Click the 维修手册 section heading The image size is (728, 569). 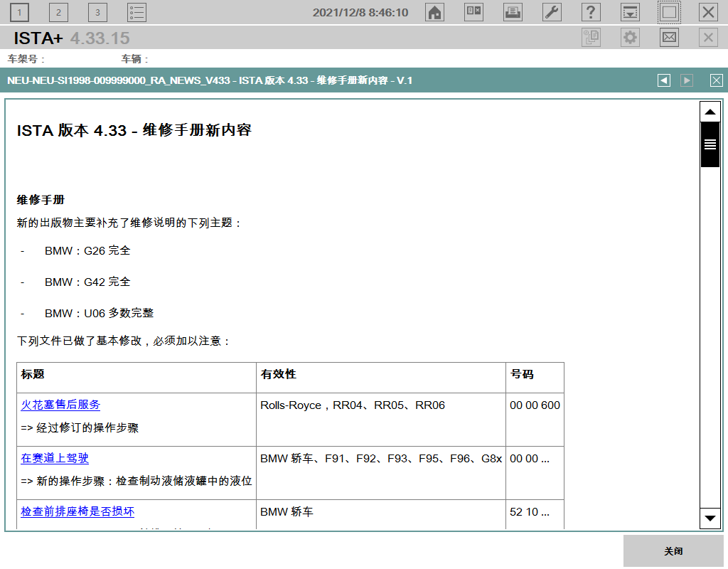click(x=41, y=200)
